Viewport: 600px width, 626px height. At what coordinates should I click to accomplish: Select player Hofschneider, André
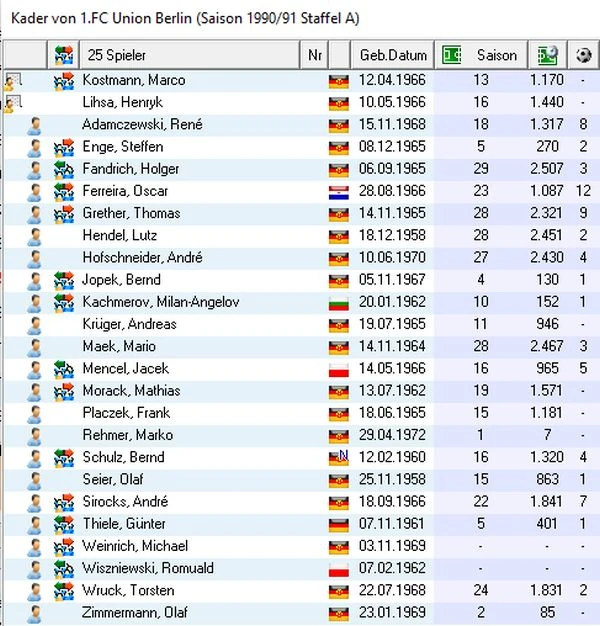[x=142, y=258]
